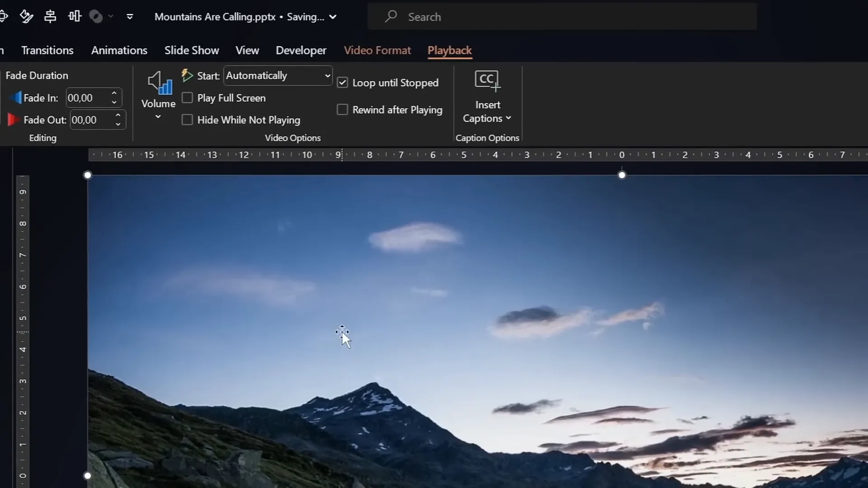This screenshot has height=488, width=868.
Task: Click the horizontal ruler
Action: point(478,155)
